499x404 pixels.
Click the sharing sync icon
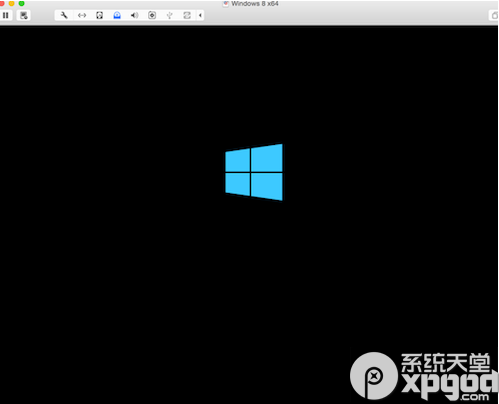(x=187, y=15)
